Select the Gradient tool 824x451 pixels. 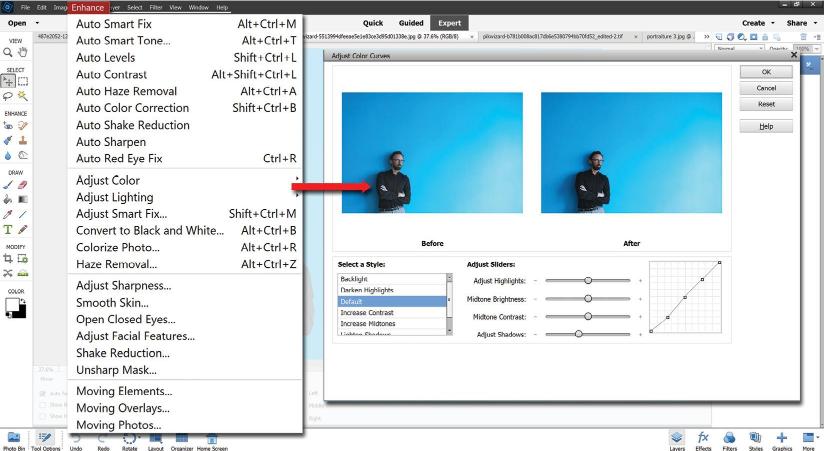23,199
